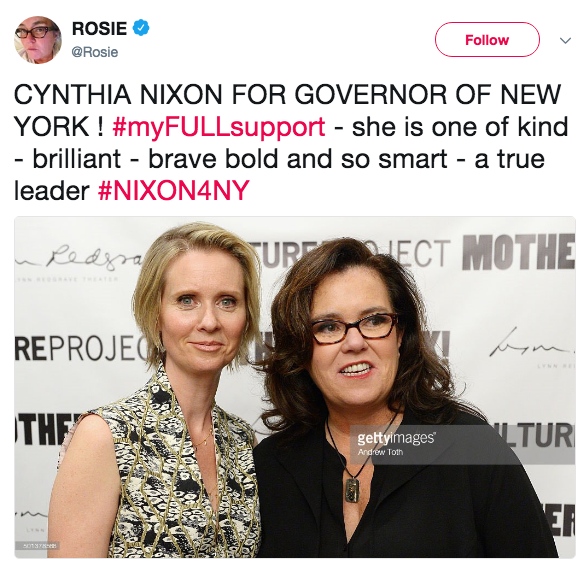Image resolution: width=587 pixels, height=568 pixels.
Task: Open the #myFULLsupport hashtag
Action: (218, 127)
